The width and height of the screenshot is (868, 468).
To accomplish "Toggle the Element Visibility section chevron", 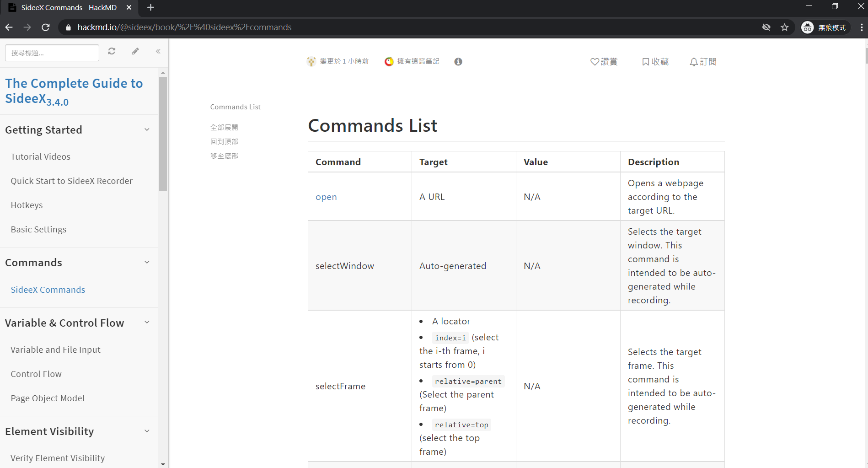I will [x=147, y=431].
